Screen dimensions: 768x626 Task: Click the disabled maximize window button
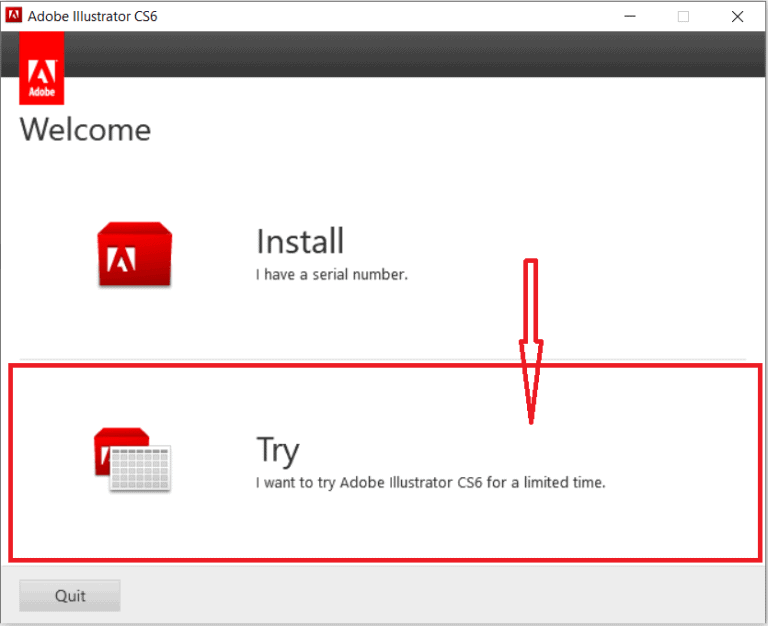pos(683,16)
